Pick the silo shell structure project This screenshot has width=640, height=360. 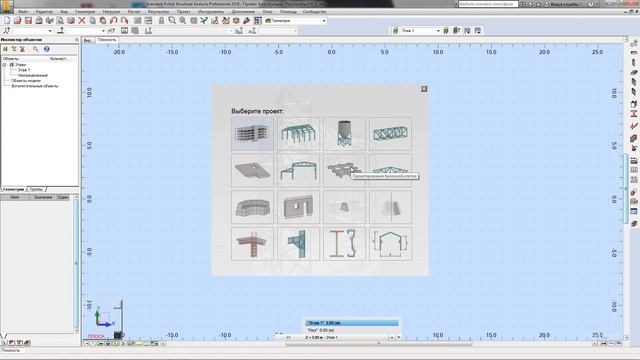pyautogui.click(x=344, y=134)
